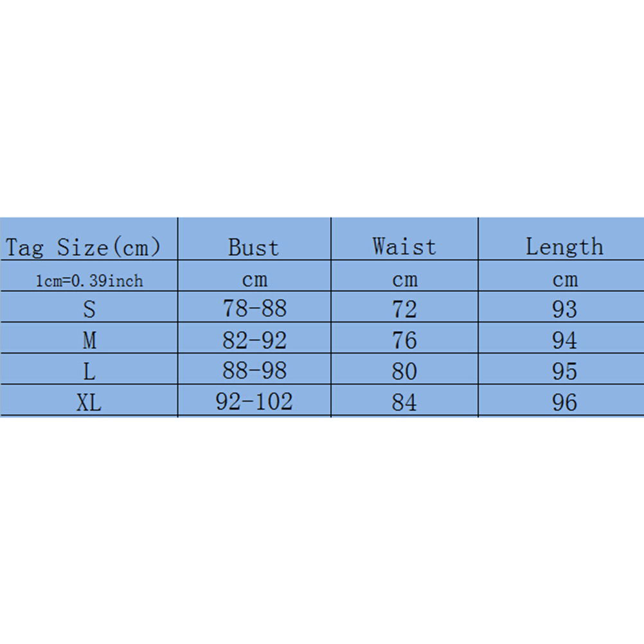Image resolution: width=644 pixels, height=644 pixels.
Task: Click waist value 84 cell
Action: [x=404, y=402]
